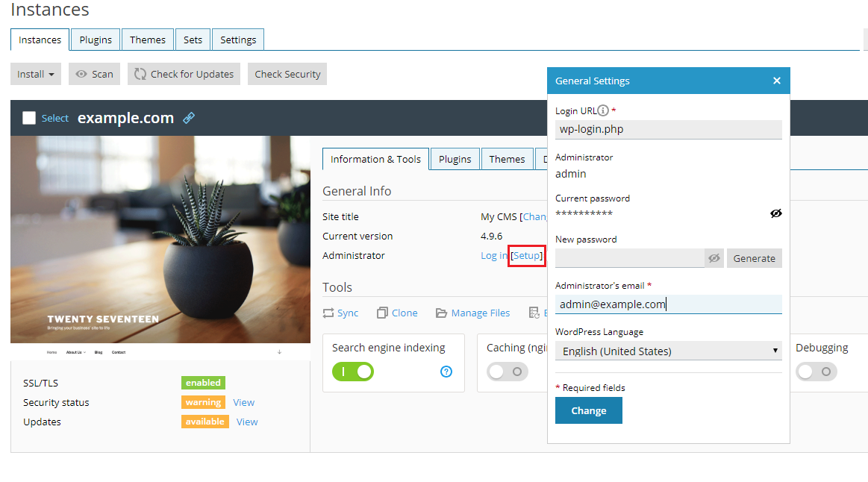Click the Administrator's email input field

click(x=668, y=304)
